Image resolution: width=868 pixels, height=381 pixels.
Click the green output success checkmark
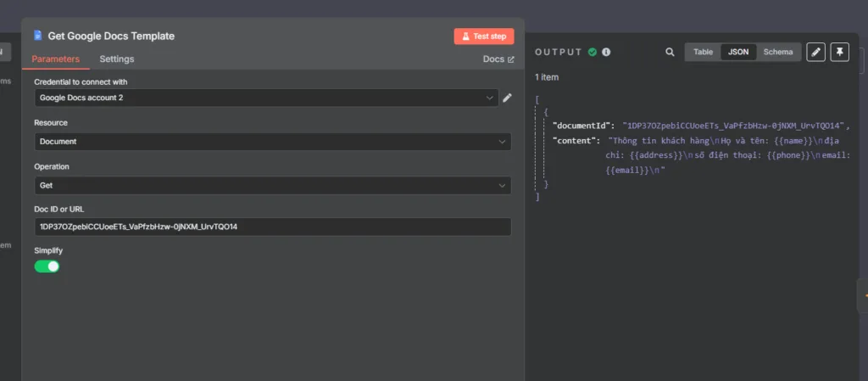tap(593, 52)
